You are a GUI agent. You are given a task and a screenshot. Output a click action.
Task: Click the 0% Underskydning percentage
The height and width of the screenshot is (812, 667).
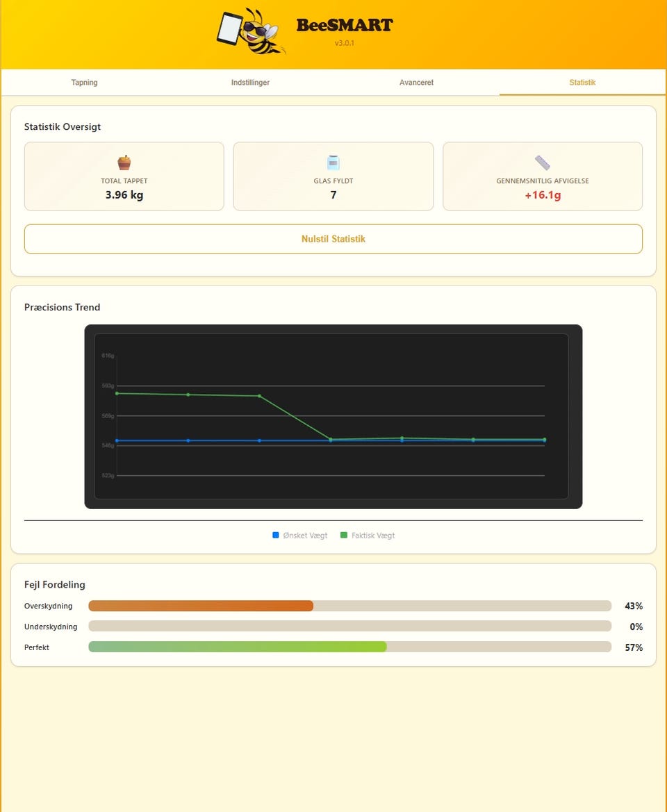point(636,627)
